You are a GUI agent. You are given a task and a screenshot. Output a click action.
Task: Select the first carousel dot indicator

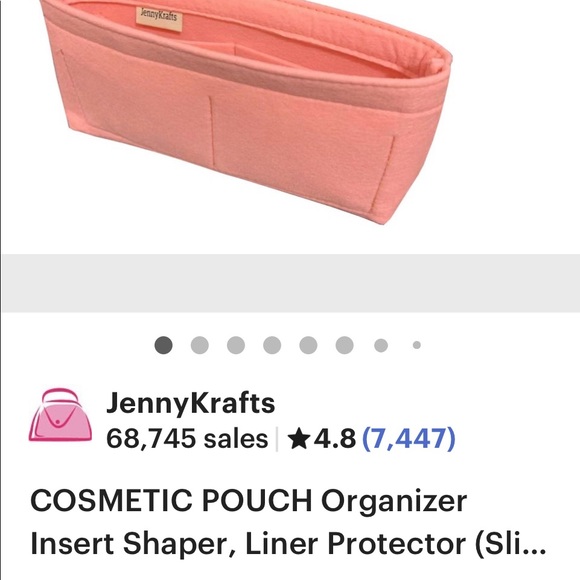[x=163, y=345]
